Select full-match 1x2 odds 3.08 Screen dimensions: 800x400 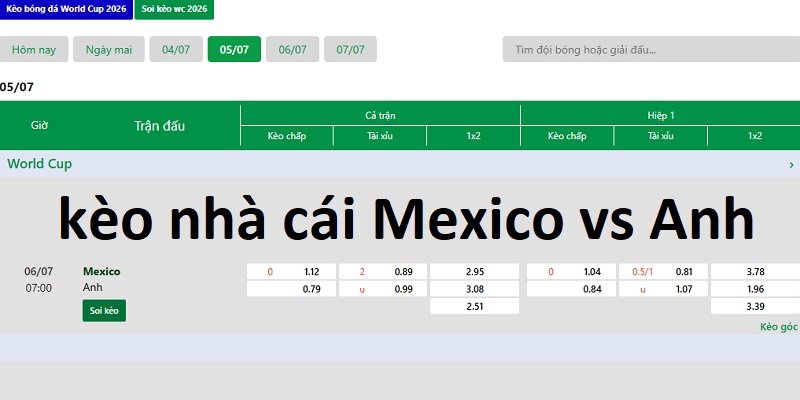474,289
